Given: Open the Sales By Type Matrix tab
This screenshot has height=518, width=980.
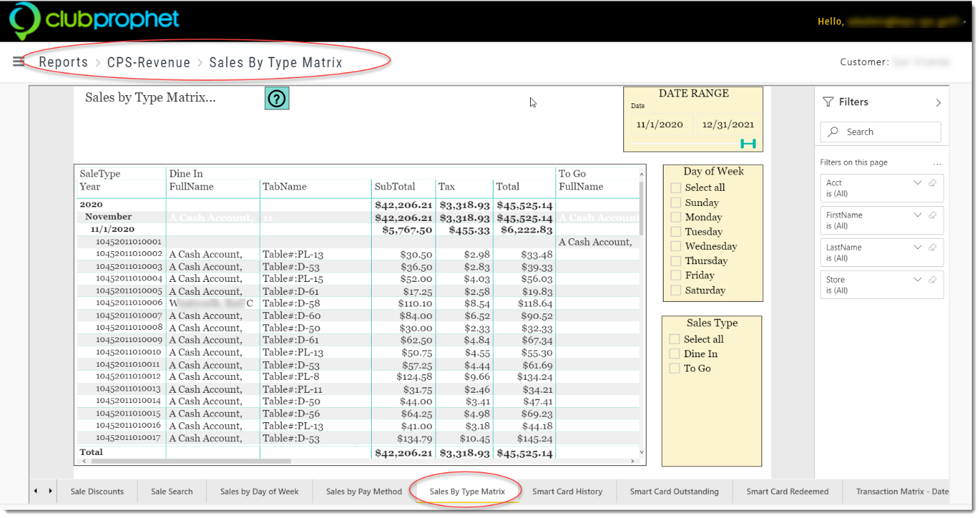Looking at the screenshot, I should (x=467, y=491).
